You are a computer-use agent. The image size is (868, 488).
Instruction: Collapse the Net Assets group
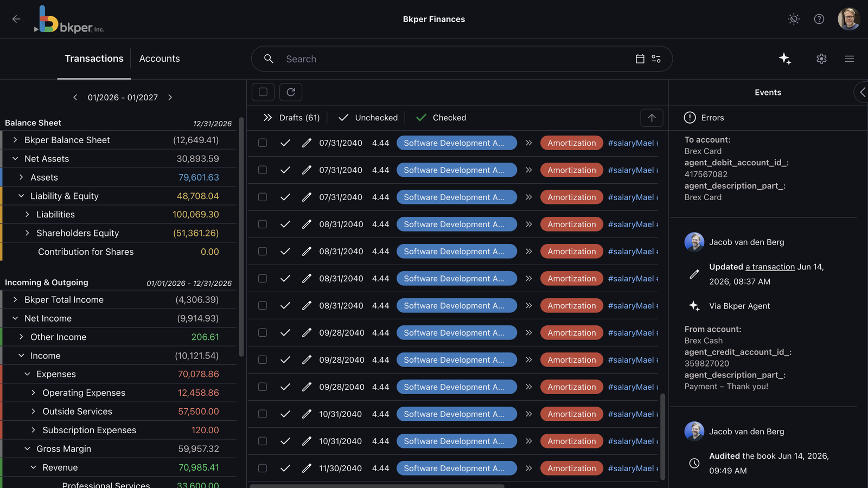tap(15, 158)
